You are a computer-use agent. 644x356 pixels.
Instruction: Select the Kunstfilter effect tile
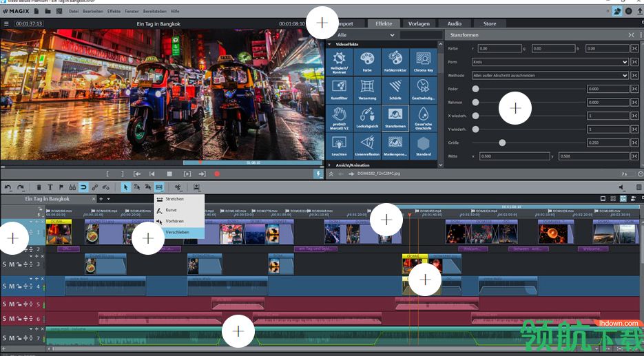(339, 90)
